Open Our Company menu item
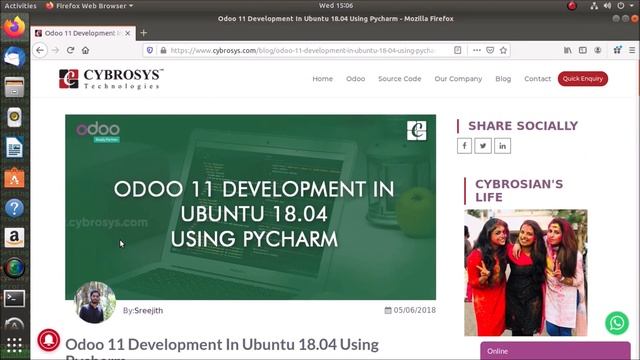 coord(458,79)
